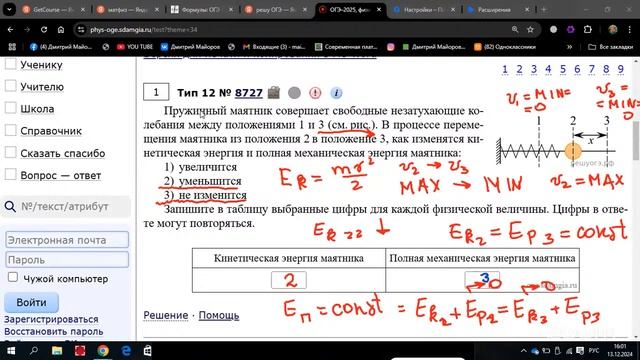Screen dimensions: 640x360
Task: Click the red exclamation report icon
Action: pyautogui.click(x=315, y=93)
